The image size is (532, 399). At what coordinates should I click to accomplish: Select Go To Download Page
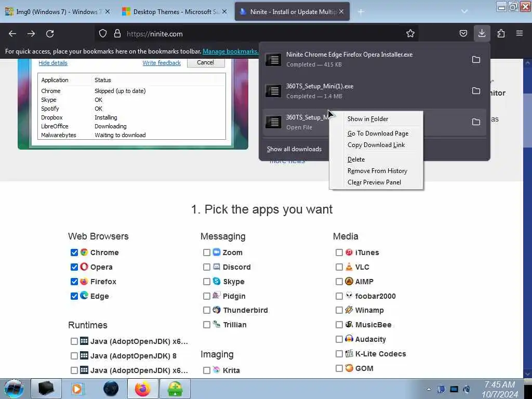coord(376,134)
